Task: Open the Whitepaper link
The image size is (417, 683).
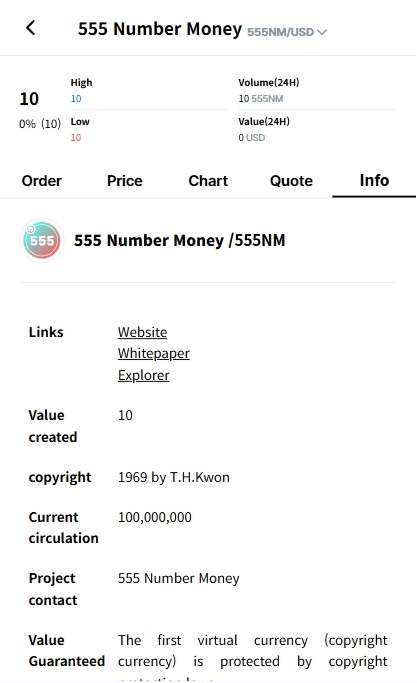Action: pos(153,353)
